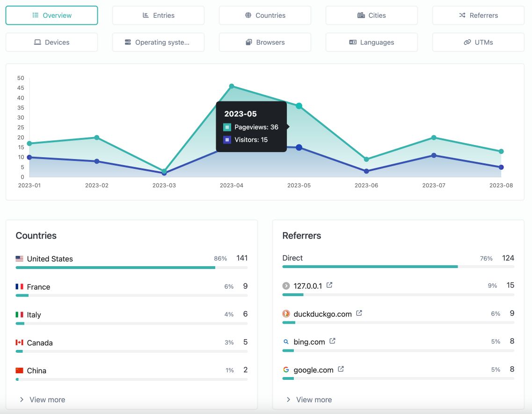Click the Bing favicon next to bing.com
Screen dimensions: 532x414
tap(285, 341)
